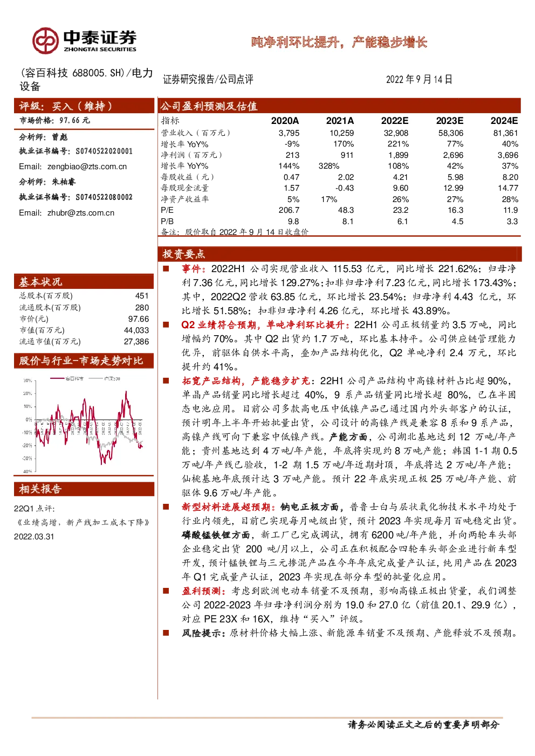Select the 2022E net profit value 1,899
535x756 pixels.
399,155
